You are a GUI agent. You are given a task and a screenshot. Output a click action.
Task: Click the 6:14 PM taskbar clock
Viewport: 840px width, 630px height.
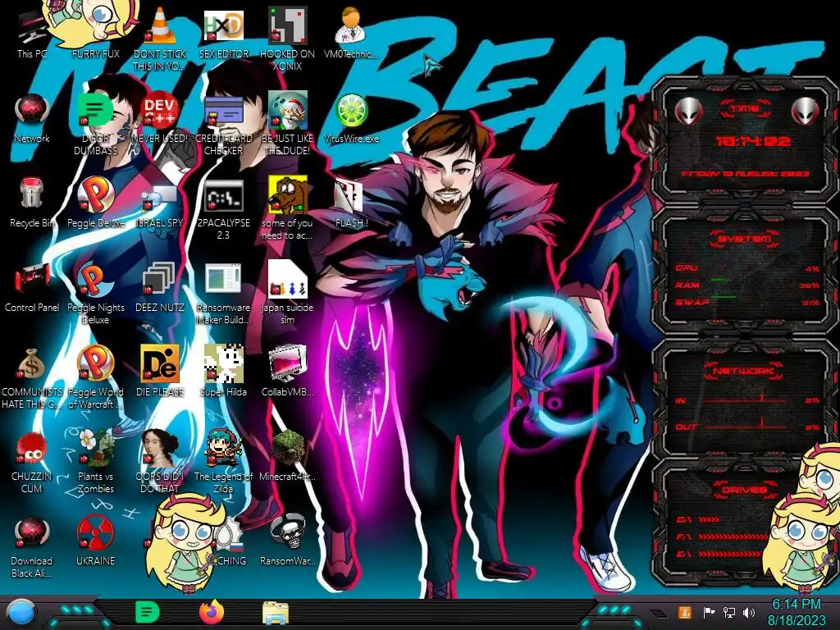pyautogui.click(x=797, y=612)
